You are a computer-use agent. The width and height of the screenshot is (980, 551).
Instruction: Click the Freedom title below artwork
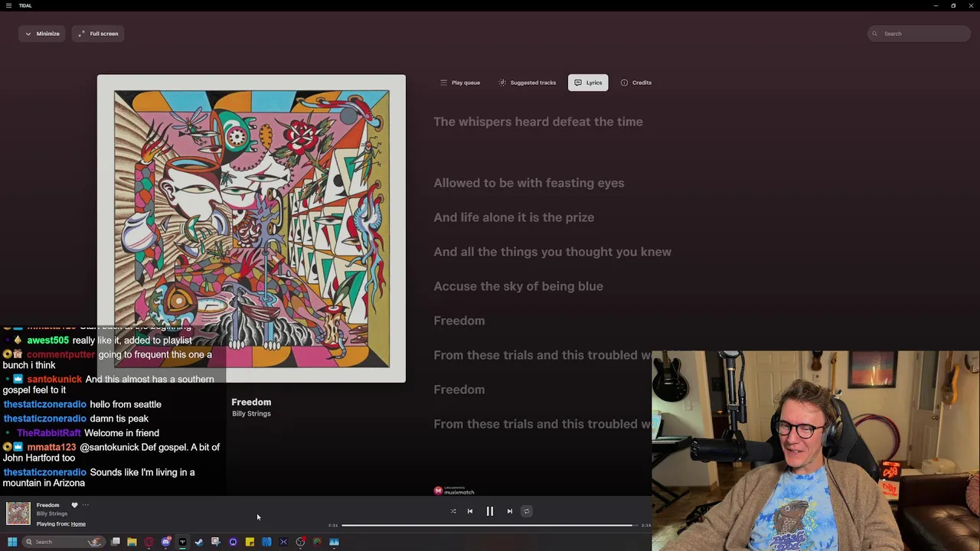click(x=251, y=402)
